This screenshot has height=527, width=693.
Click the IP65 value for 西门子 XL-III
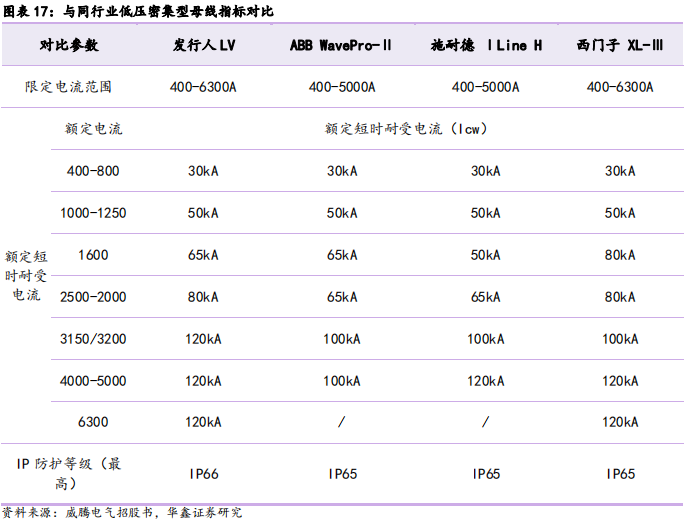point(621,474)
